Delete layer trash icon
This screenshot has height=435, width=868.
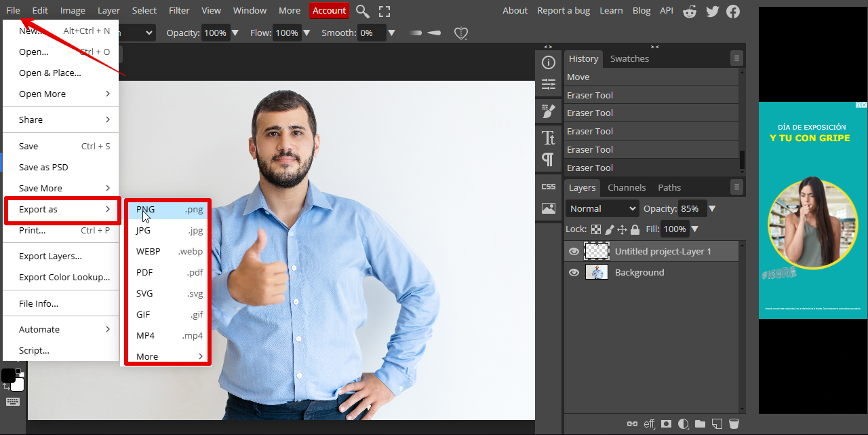(x=734, y=424)
